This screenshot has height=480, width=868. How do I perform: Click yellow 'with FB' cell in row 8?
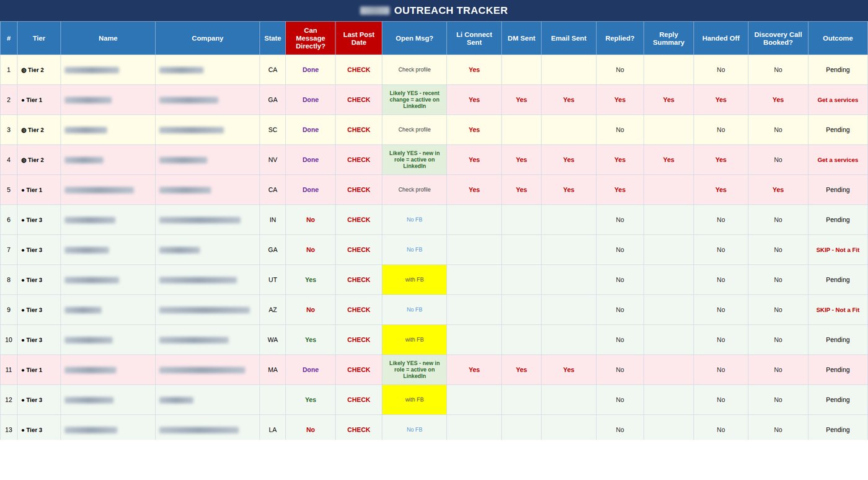415,280
